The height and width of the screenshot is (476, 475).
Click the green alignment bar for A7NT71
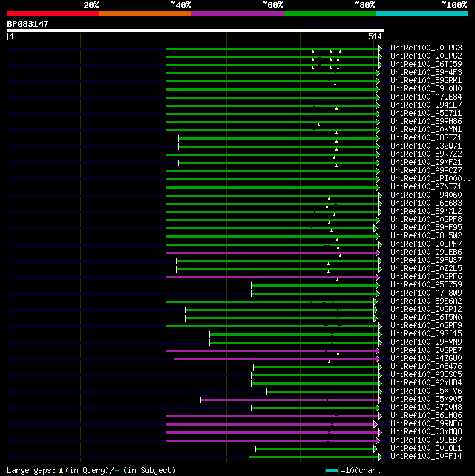click(x=271, y=188)
